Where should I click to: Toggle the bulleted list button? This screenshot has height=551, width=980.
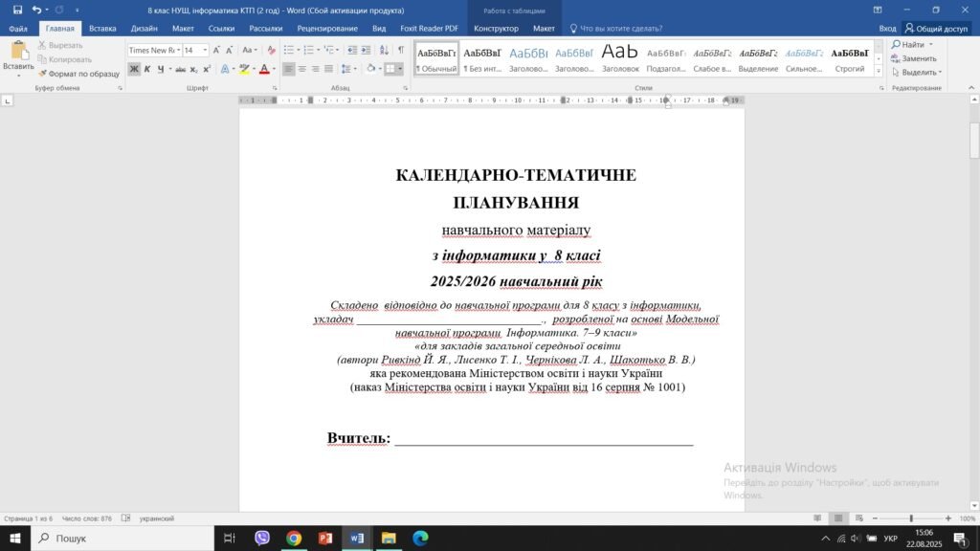click(x=289, y=50)
